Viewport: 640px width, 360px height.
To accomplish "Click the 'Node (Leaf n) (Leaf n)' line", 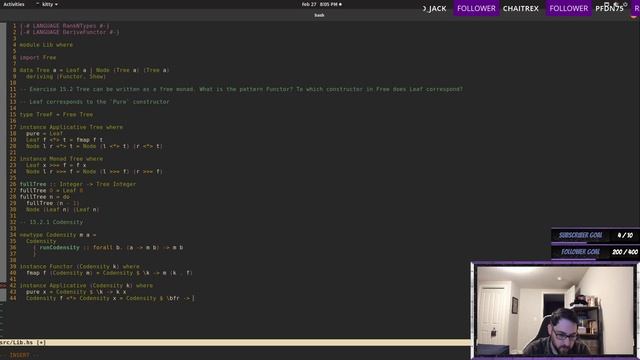I will pos(62,209).
